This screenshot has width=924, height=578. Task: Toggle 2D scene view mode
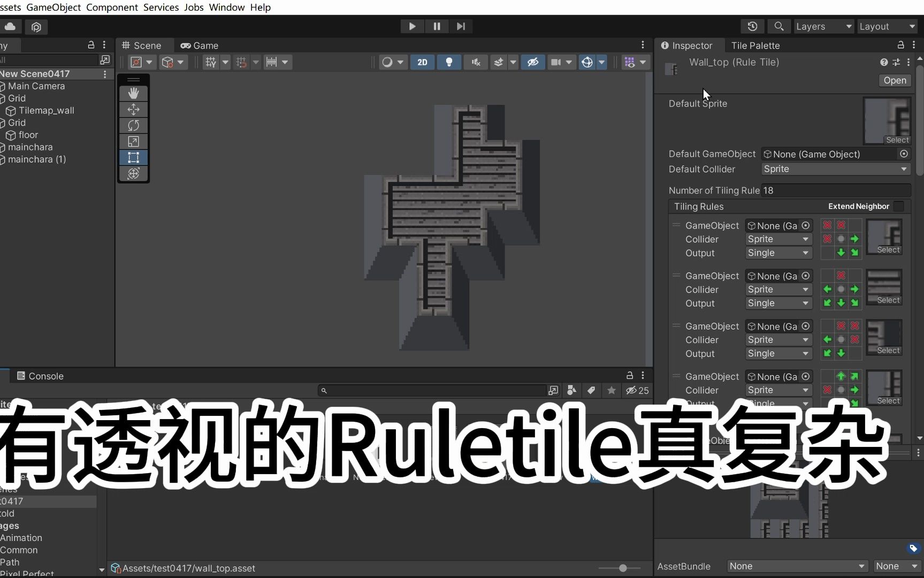(422, 62)
